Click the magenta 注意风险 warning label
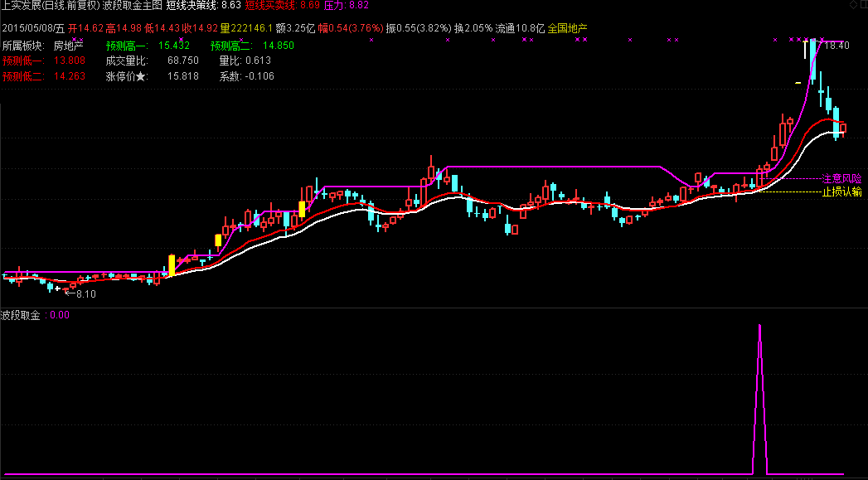This screenshot has width=868, height=480. tap(841, 179)
